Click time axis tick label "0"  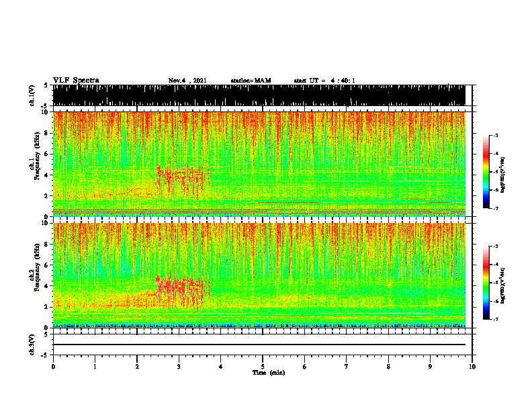(x=53, y=367)
